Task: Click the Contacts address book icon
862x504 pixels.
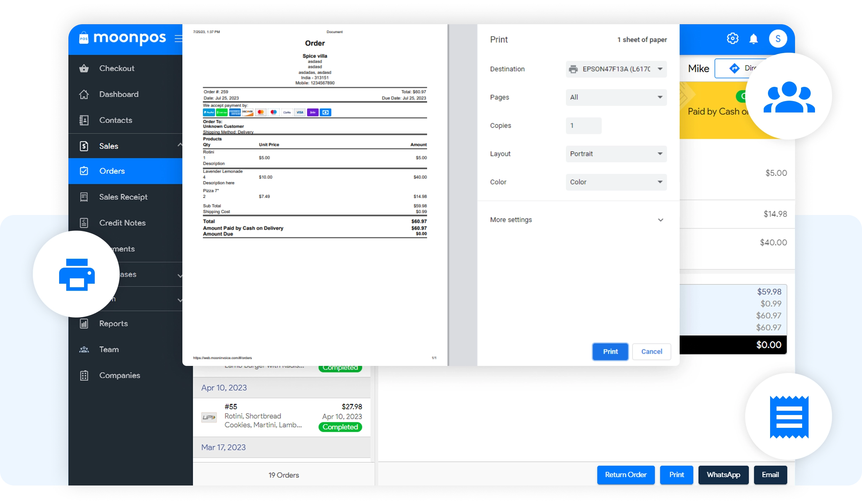Action: tap(84, 120)
